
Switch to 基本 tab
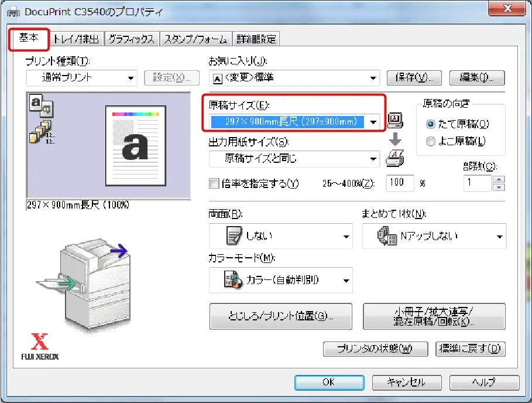(29, 38)
